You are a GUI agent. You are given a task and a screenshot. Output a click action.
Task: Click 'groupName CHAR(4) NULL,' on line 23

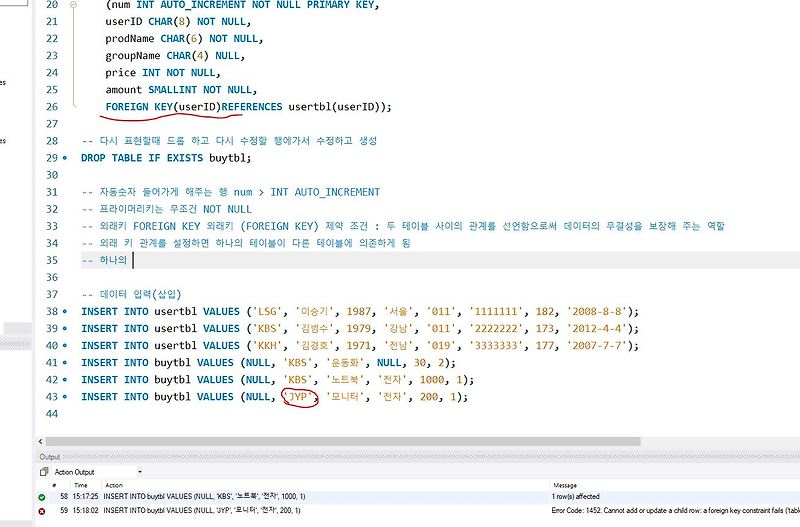tap(175, 56)
